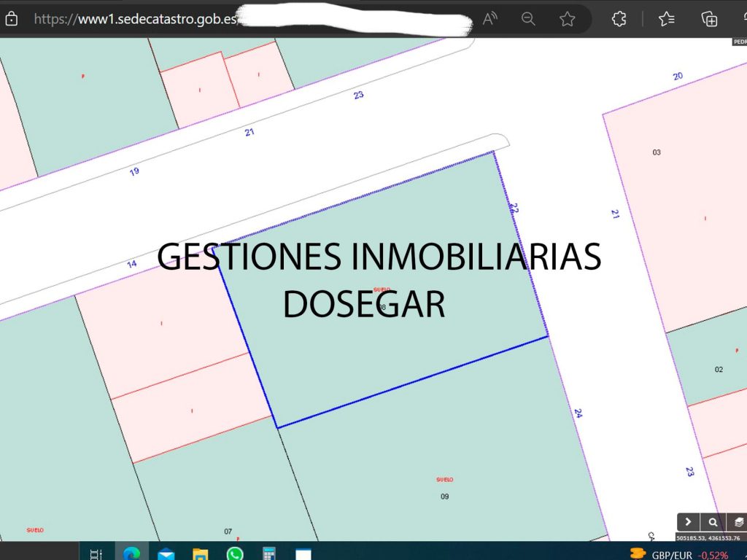The image size is (747, 560).
Task: Click parcel label 09 on the map
Action: pyautogui.click(x=444, y=496)
